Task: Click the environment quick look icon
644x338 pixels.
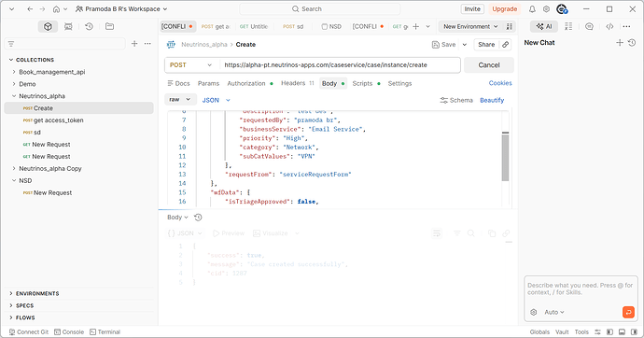Action: (x=510, y=27)
